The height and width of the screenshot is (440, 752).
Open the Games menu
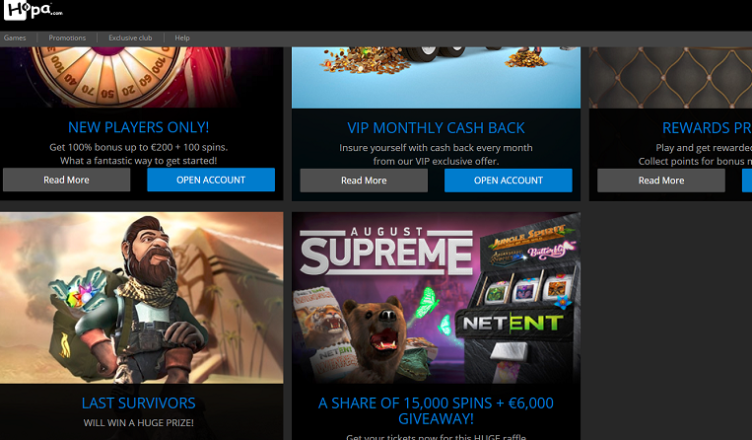point(15,38)
